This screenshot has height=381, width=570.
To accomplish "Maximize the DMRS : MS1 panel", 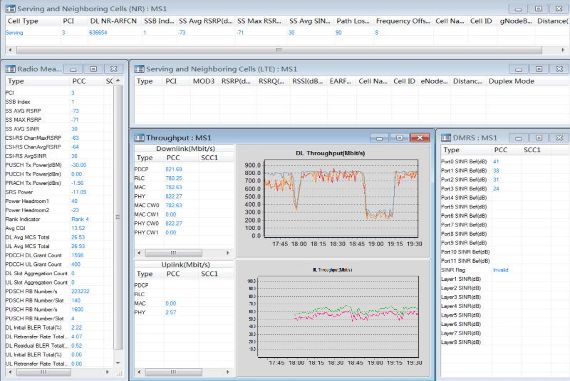I will 539,138.
